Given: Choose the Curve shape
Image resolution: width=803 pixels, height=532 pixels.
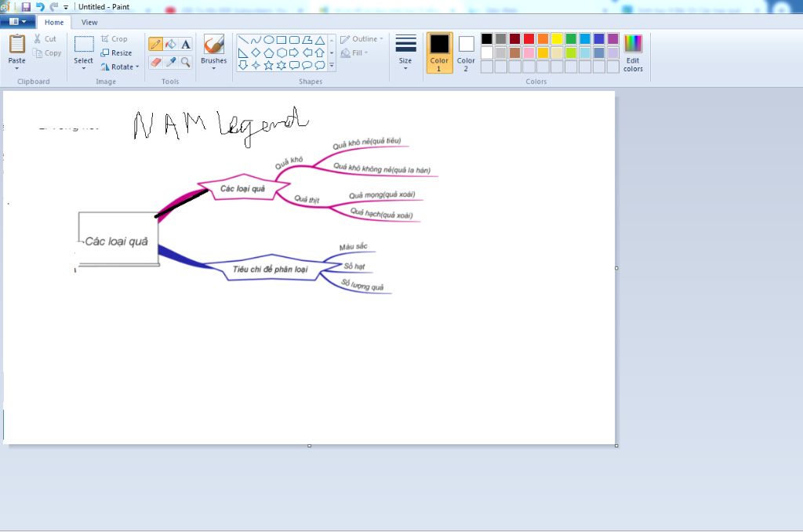Looking at the screenshot, I should click(x=256, y=40).
